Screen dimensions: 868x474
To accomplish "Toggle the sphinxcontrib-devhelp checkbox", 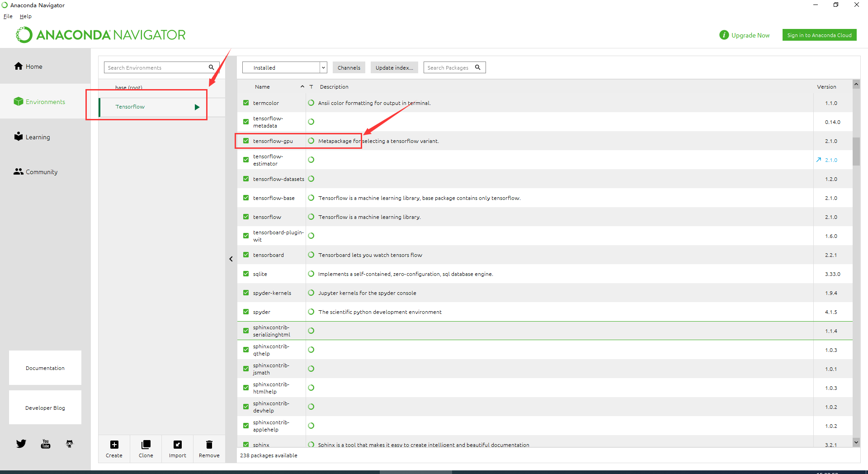I will pos(246,407).
